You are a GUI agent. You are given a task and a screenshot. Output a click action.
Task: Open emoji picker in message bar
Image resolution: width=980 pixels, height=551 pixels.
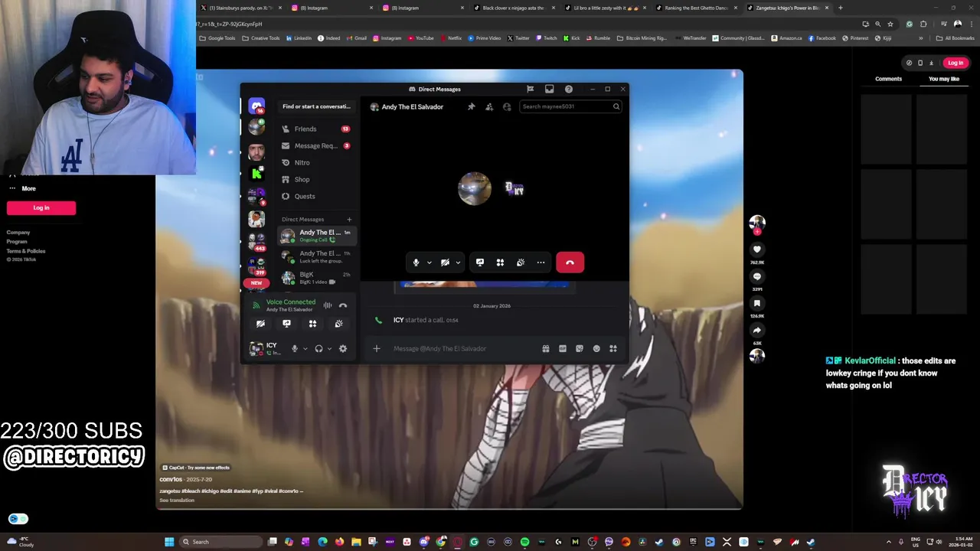(596, 349)
